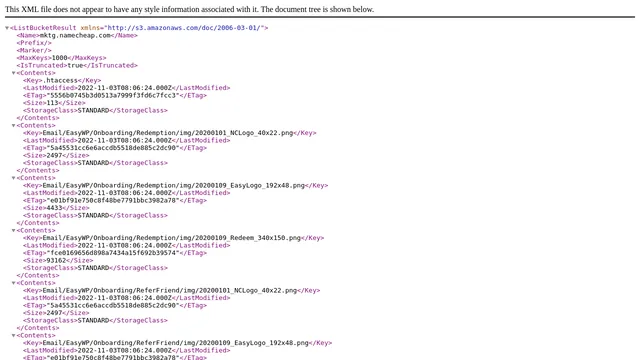Click the empty Prefix tag
This screenshot has height=360, width=640.
[34, 43]
